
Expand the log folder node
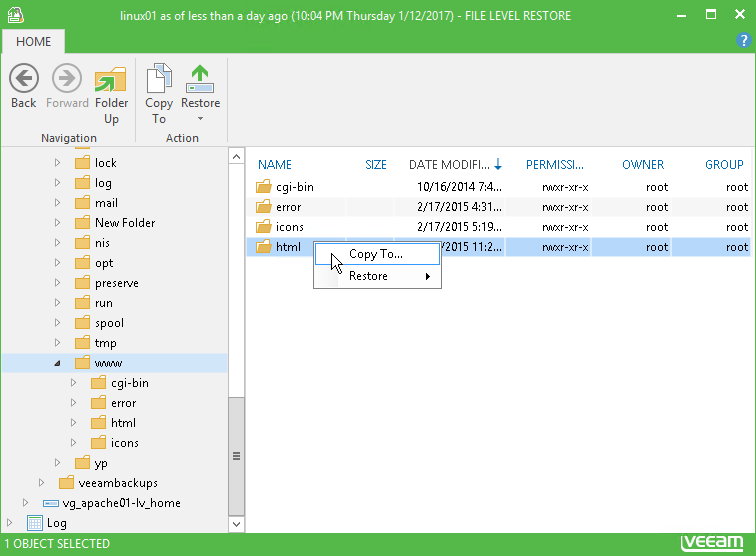(57, 183)
